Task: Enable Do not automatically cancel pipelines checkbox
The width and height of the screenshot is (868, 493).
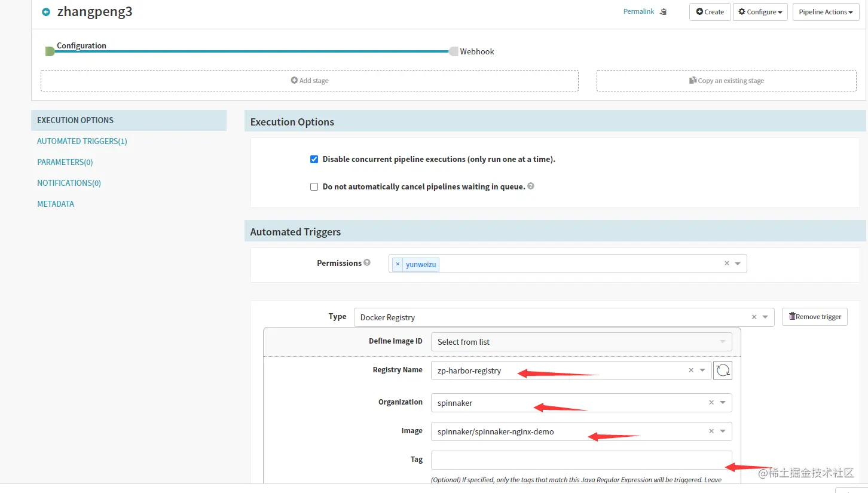Action: click(x=314, y=187)
